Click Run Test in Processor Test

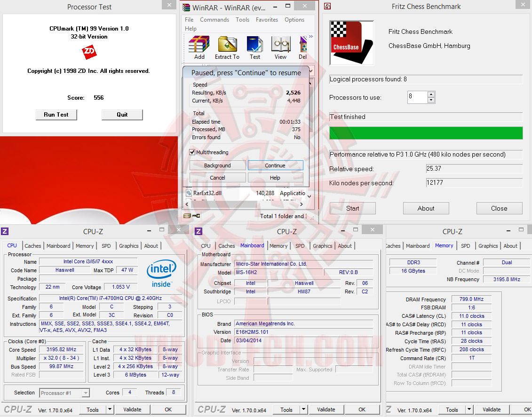tap(56, 115)
